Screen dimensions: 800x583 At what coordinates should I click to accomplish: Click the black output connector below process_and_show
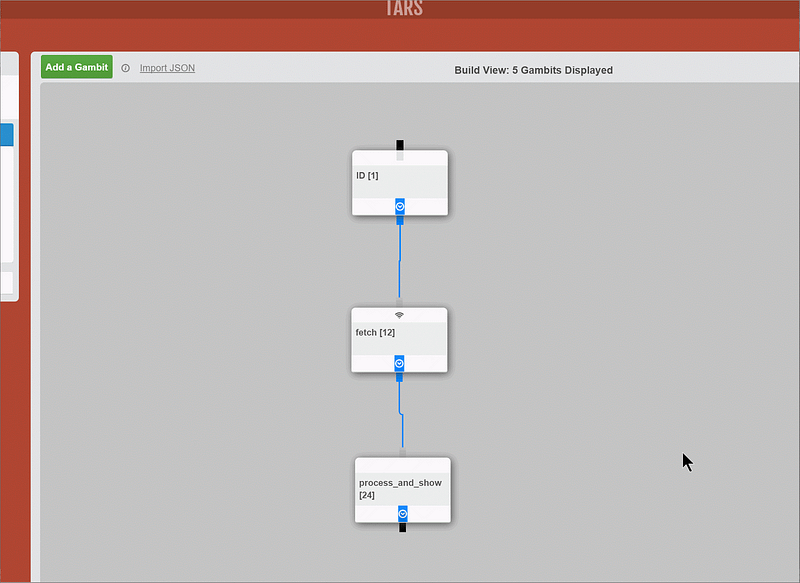click(403, 527)
